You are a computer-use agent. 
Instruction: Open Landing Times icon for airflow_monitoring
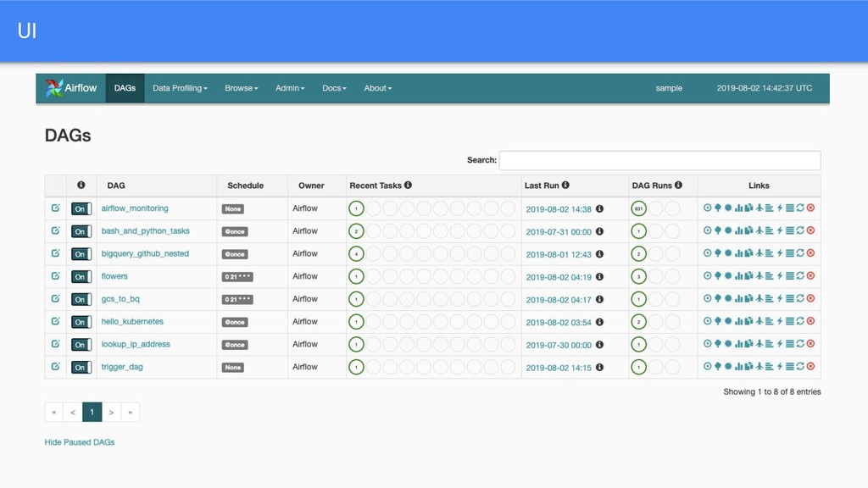point(759,208)
